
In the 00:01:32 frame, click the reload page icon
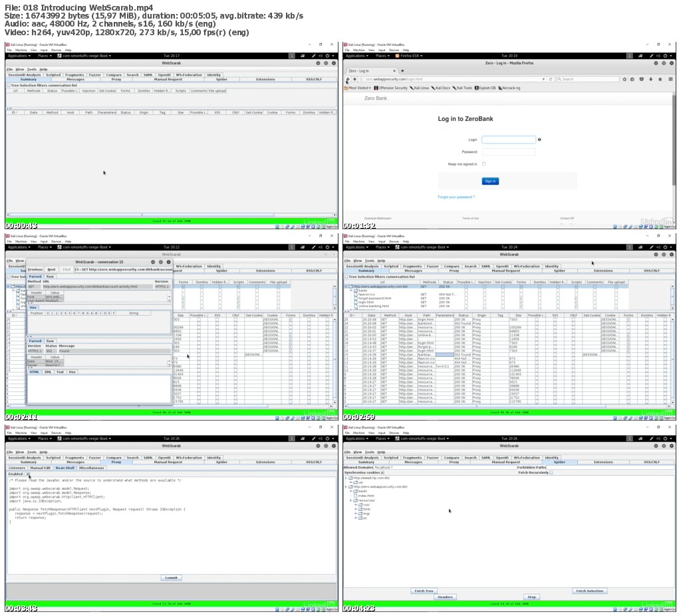550,79
